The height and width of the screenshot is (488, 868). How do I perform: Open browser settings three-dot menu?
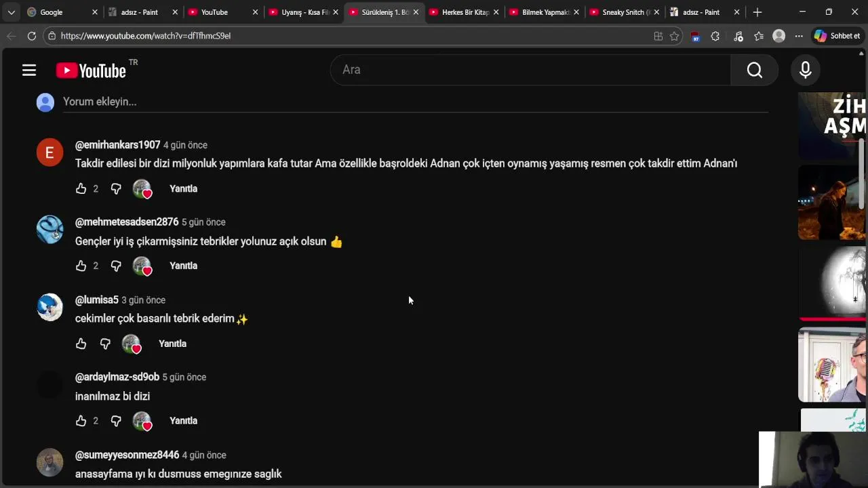coord(799,36)
